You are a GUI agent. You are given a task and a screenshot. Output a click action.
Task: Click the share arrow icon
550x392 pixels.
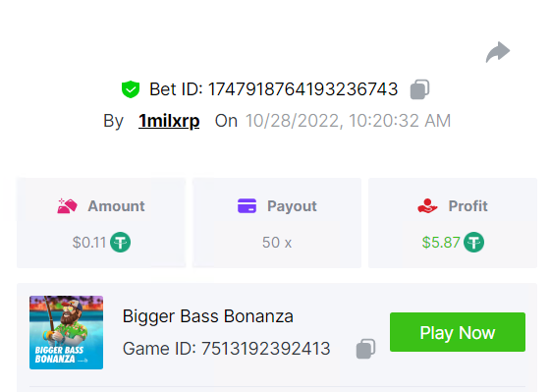click(x=498, y=52)
